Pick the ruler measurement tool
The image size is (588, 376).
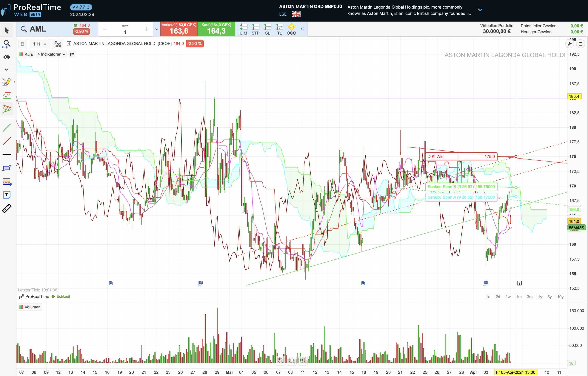coord(7,208)
